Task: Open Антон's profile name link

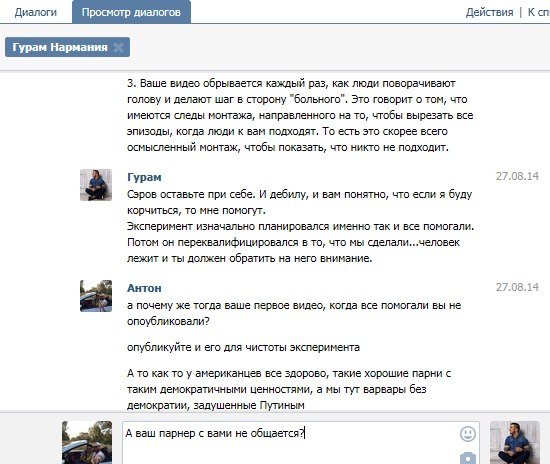Action: pyautogui.click(x=144, y=288)
